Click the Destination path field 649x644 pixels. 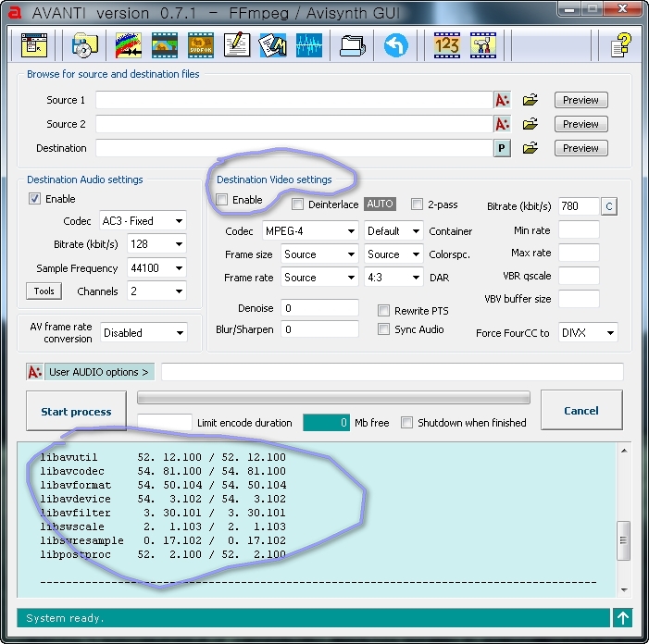tap(294, 148)
